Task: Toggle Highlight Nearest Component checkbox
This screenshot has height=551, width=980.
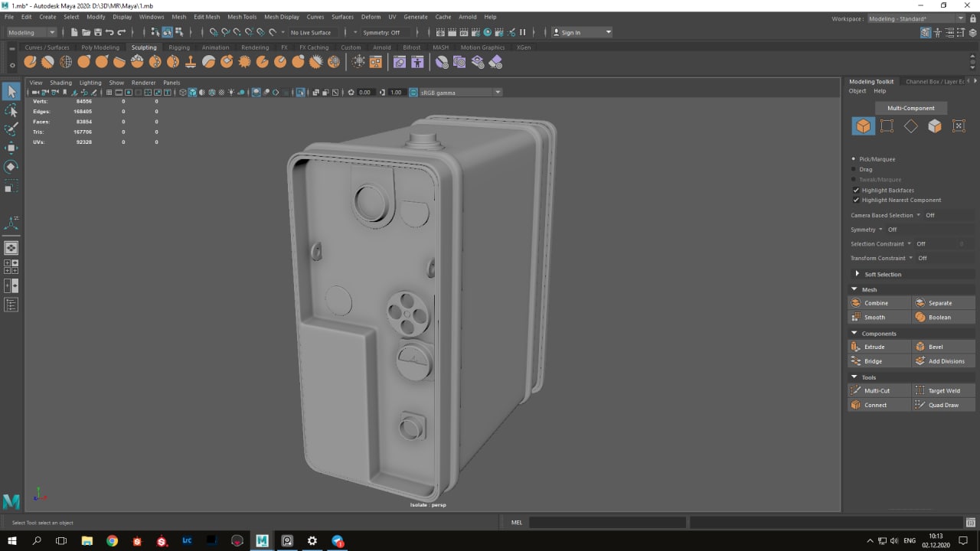Action: [855, 200]
